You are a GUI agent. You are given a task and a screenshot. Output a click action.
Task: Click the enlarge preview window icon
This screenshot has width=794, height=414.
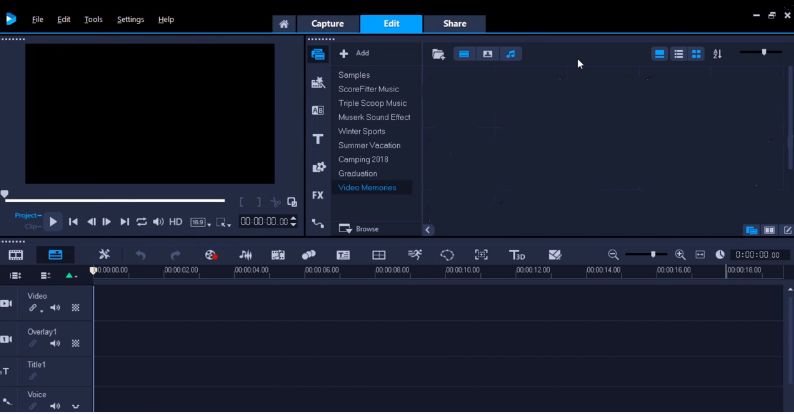tap(292, 202)
